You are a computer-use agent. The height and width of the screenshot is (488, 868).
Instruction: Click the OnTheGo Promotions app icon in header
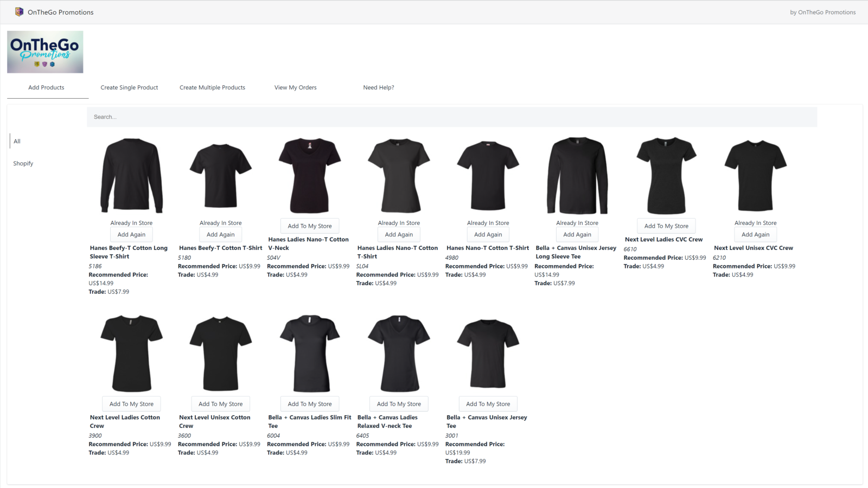point(19,12)
